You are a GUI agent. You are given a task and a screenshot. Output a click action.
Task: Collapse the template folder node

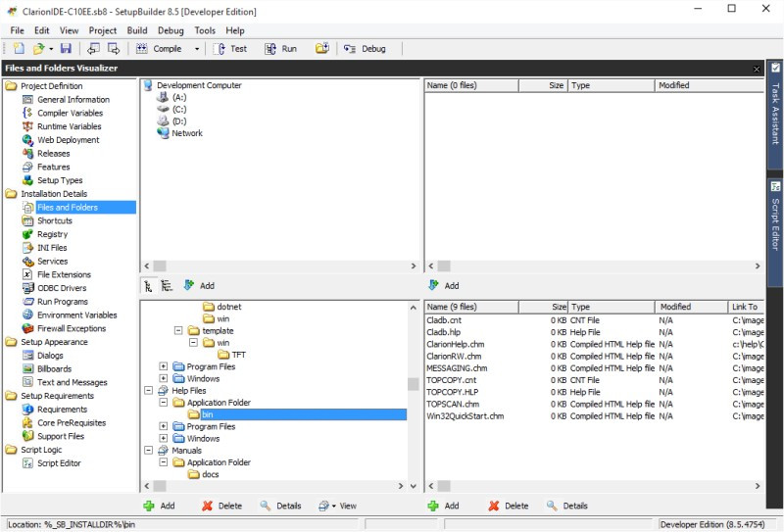[x=178, y=330]
